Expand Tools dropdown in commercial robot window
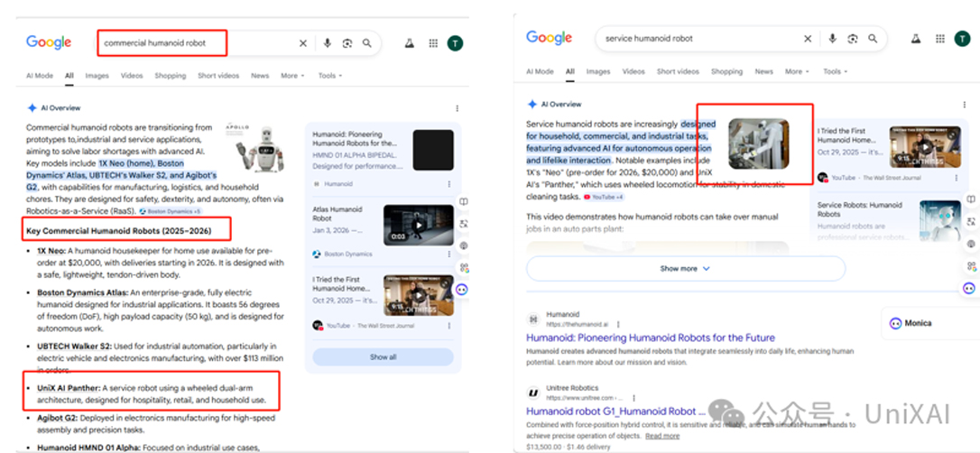Image resolution: width=980 pixels, height=453 pixels. coord(330,76)
